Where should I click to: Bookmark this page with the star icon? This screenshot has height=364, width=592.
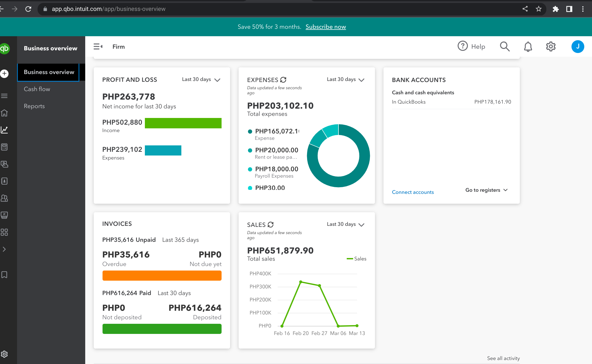pos(538,9)
